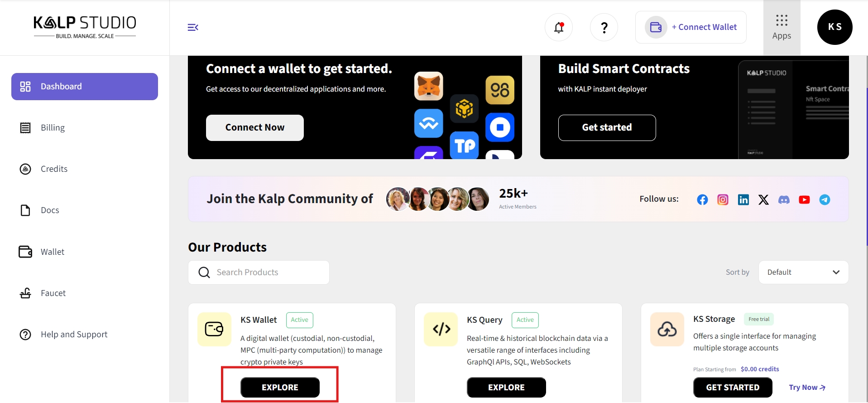The width and height of the screenshot is (868, 403).
Task: Open the Faucet sidebar item
Action: click(53, 293)
